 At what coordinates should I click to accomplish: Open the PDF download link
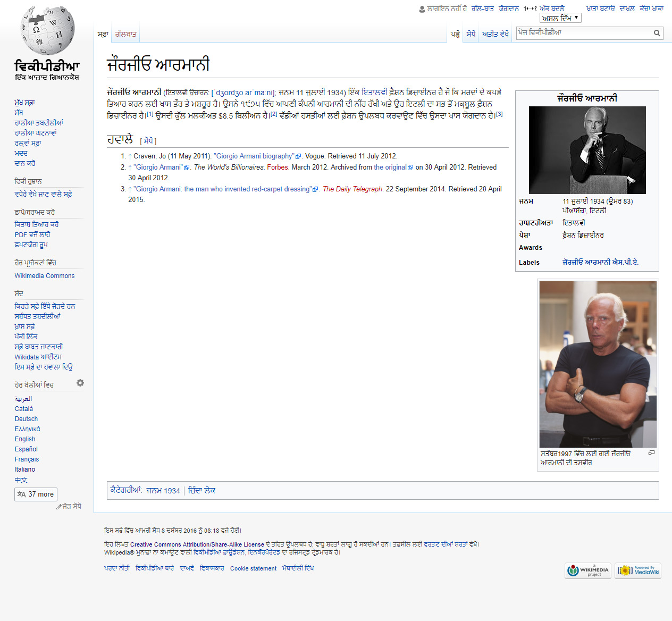(x=32, y=235)
